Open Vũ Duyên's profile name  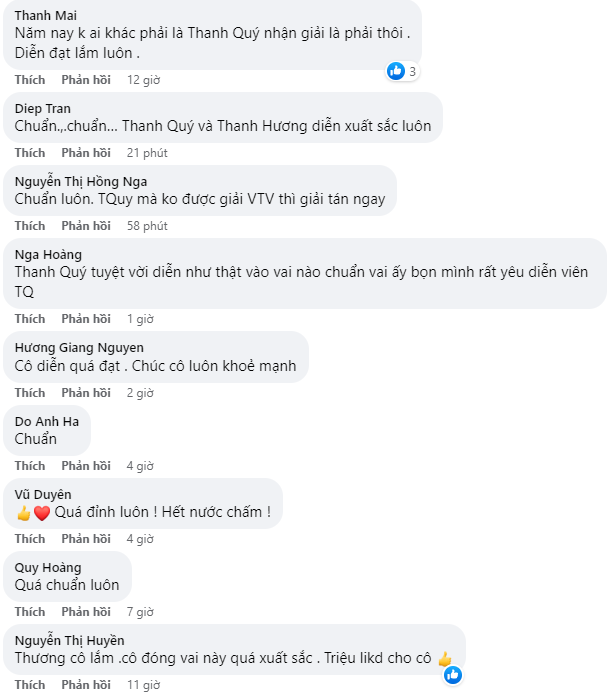44,494
